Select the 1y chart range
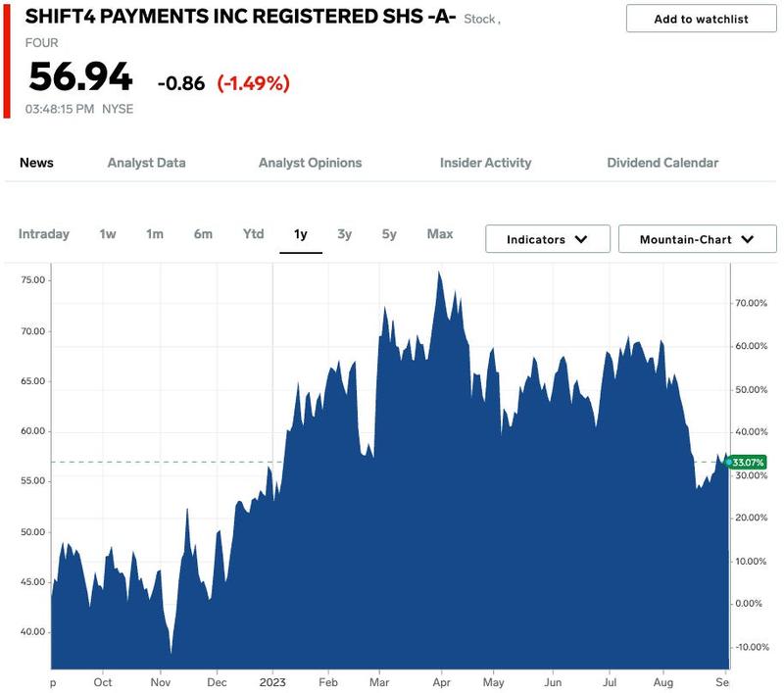Screen dimensions: 784x693 (x=301, y=234)
